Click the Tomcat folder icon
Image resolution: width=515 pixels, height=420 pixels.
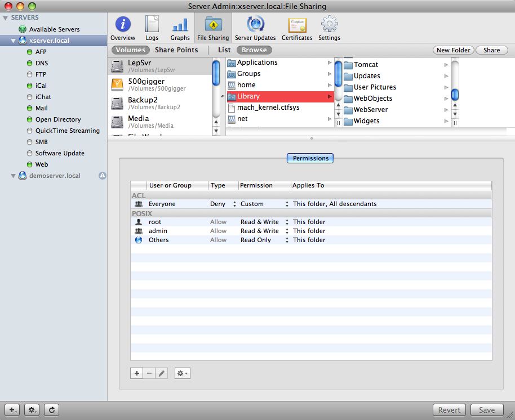(348, 65)
